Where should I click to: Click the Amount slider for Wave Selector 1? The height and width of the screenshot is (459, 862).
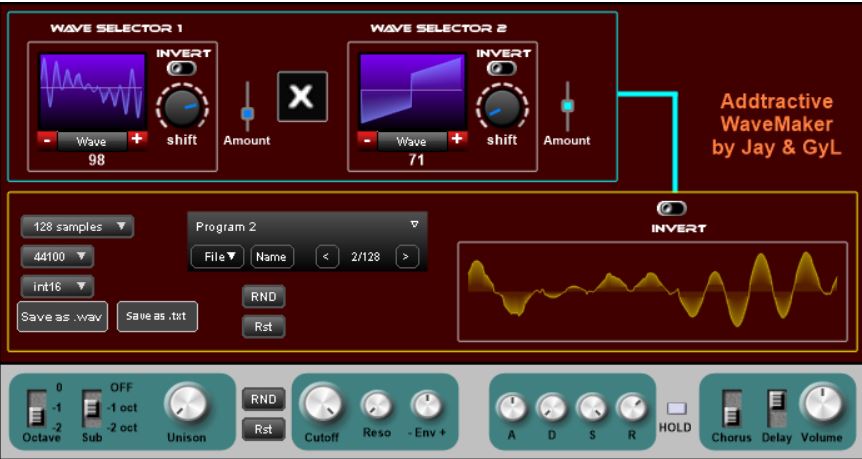(x=248, y=112)
